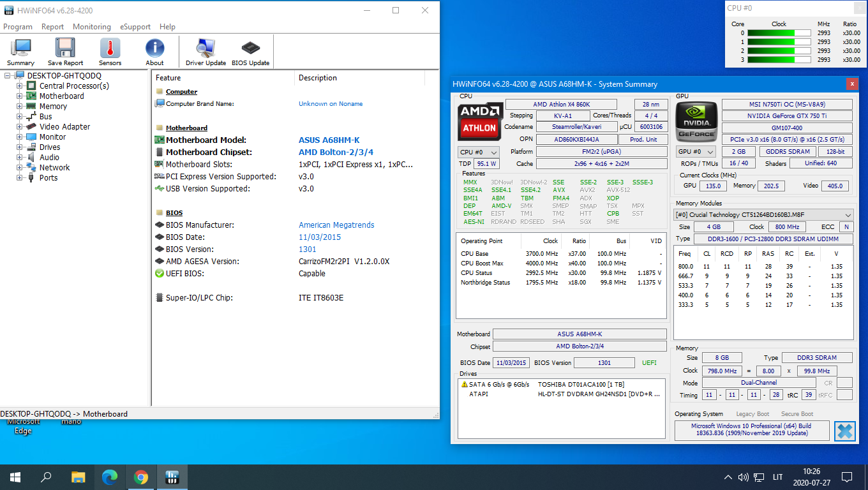Image resolution: width=868 pixels, height=490 pixels.
Task: Open the Summary toolbar icon
Action: coord(21,52)
